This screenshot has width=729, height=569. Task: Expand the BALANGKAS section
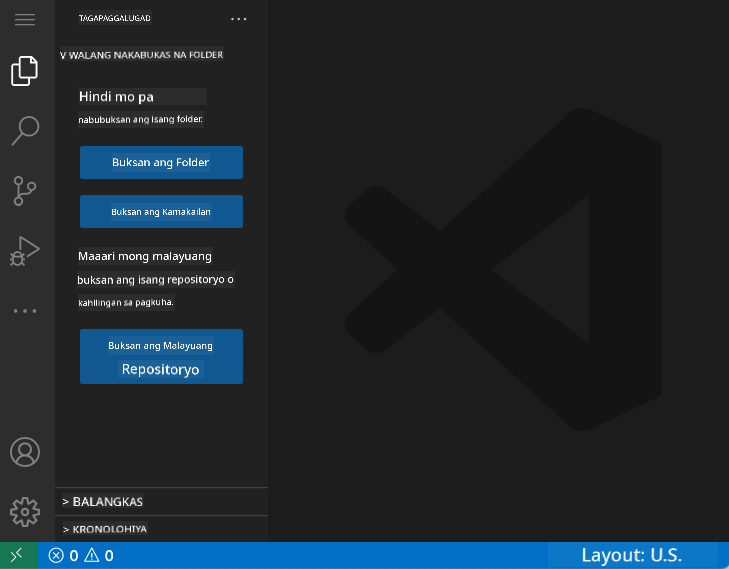[161, 501]
